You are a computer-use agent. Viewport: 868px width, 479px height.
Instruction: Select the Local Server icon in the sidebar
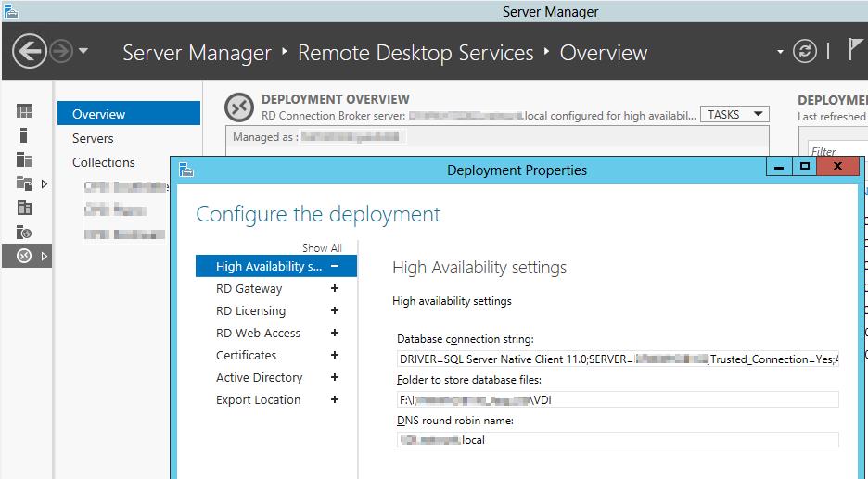point(23,135)
